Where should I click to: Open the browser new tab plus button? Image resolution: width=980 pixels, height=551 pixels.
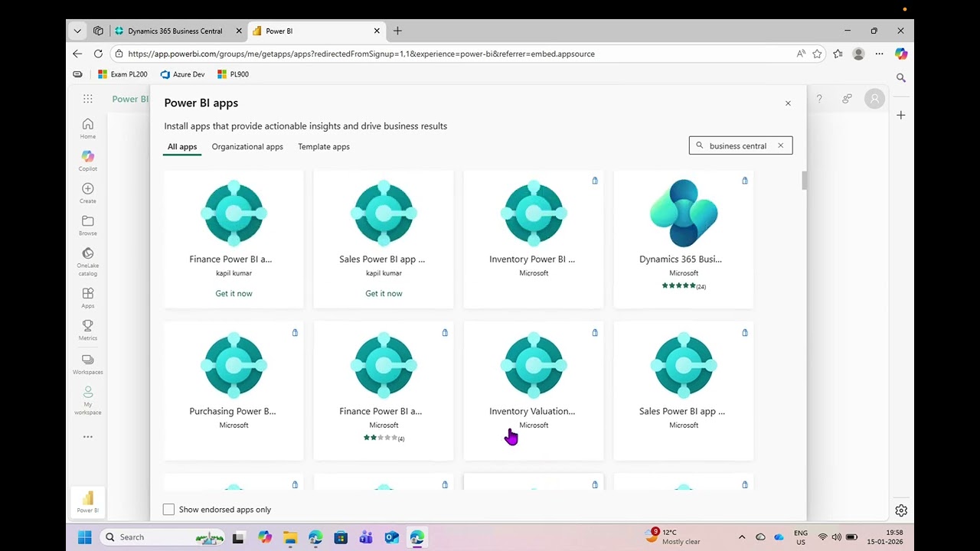pyautogui.click(x=397, y=31)
